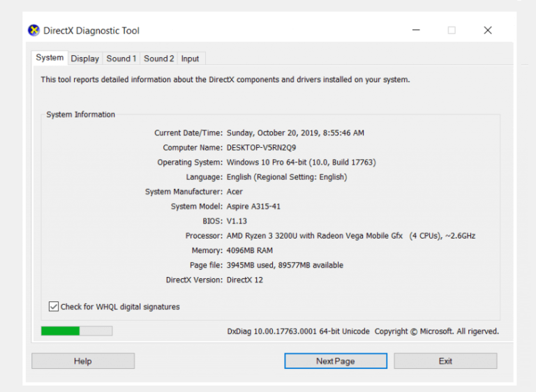The height and width of the screenshot is (392, 536).
Task: Go to the Input tab
Action: tap(190, 59)
